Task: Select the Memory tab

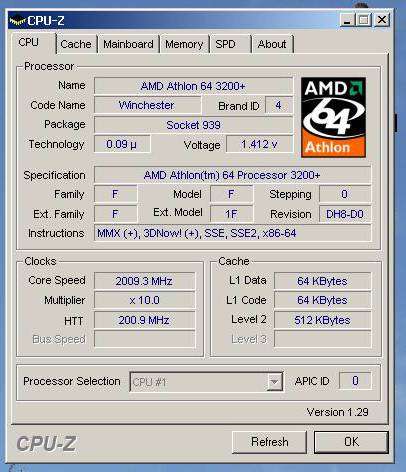Action: (x=184, y=44)
